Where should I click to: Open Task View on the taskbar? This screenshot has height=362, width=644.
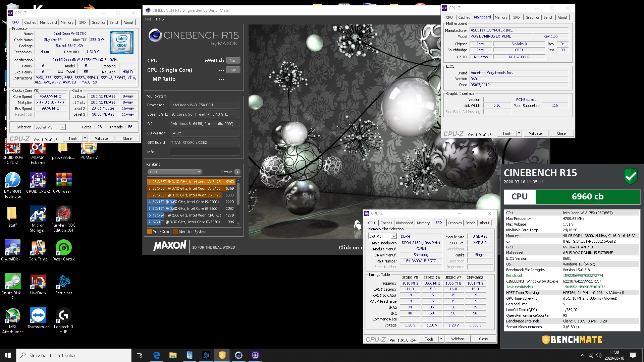coord(140,355)
